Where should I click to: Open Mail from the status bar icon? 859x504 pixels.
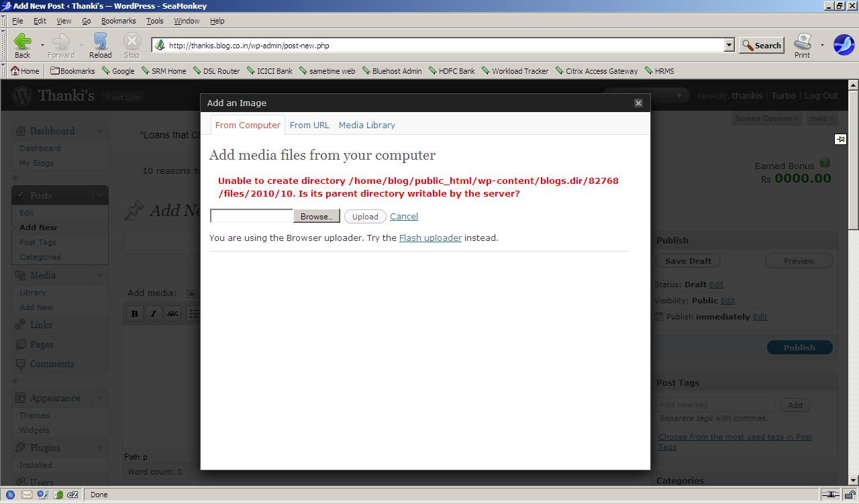pos(26,495)
